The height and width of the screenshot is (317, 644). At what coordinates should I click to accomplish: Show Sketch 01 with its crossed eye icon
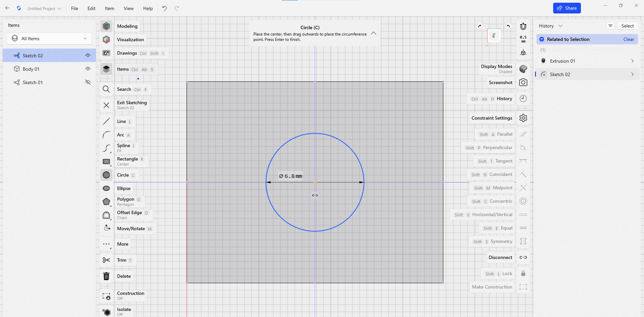pos(88,82)
